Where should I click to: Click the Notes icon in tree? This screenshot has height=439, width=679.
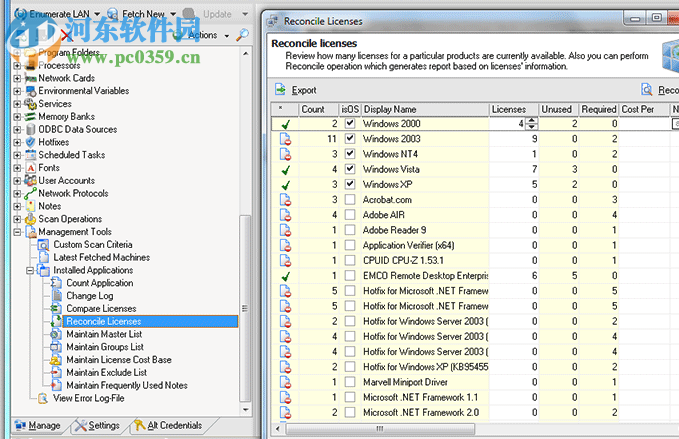pyautogui.click(x=31, y=206)
